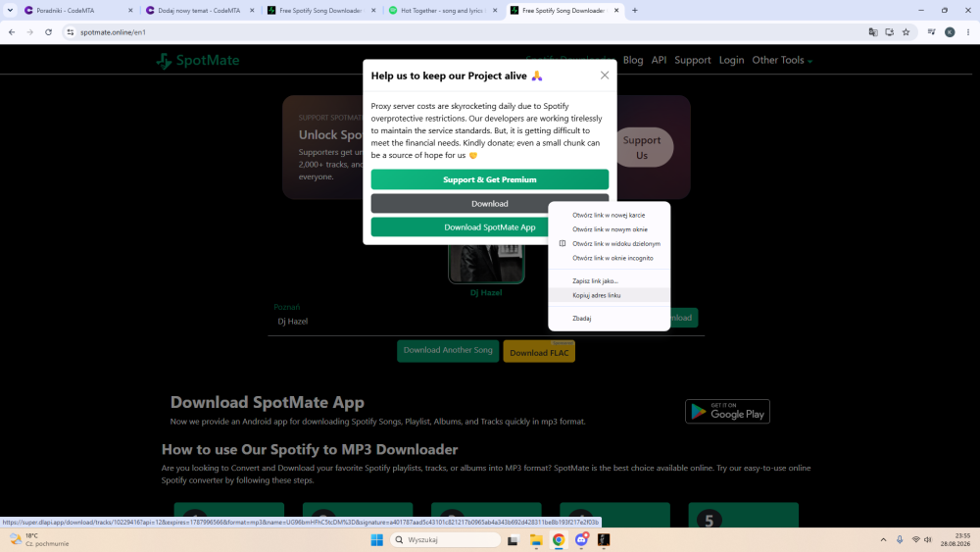
Task: Open Task View on taskbar
Action: pos(513,539)
